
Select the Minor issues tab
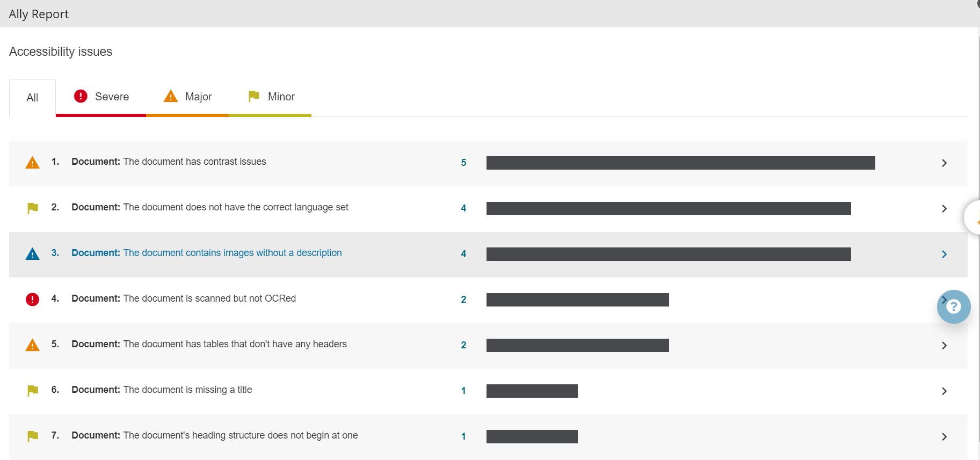point(271,97)
